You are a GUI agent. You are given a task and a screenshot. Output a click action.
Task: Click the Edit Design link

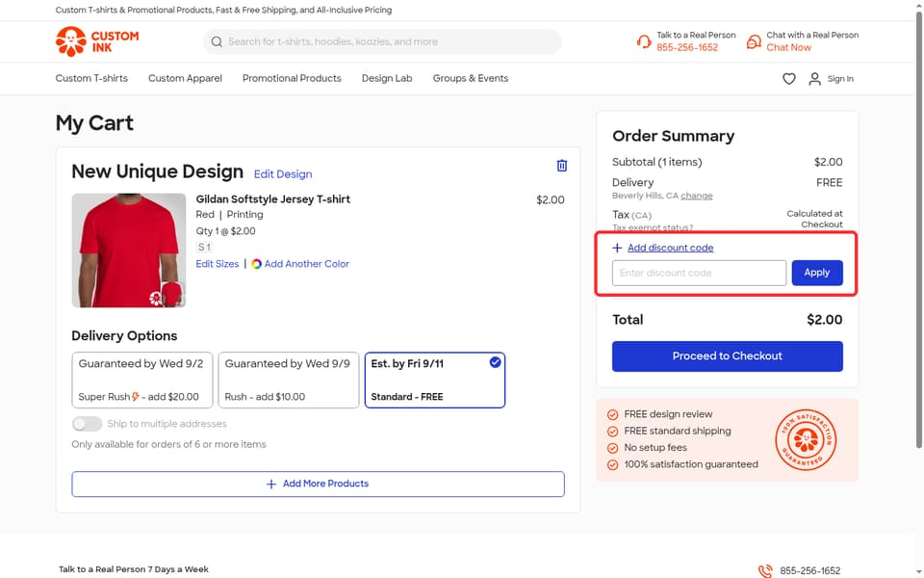click(x=283, y=174)
